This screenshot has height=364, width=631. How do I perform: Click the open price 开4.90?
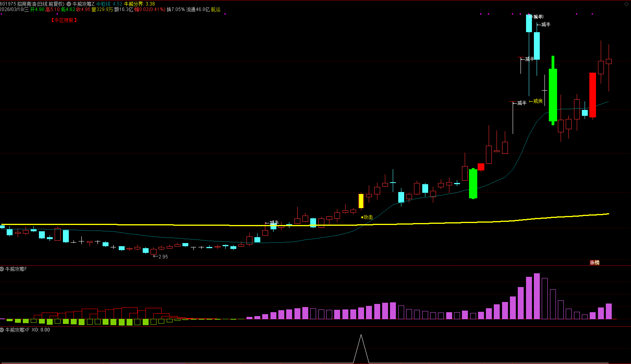coord(37,9)
